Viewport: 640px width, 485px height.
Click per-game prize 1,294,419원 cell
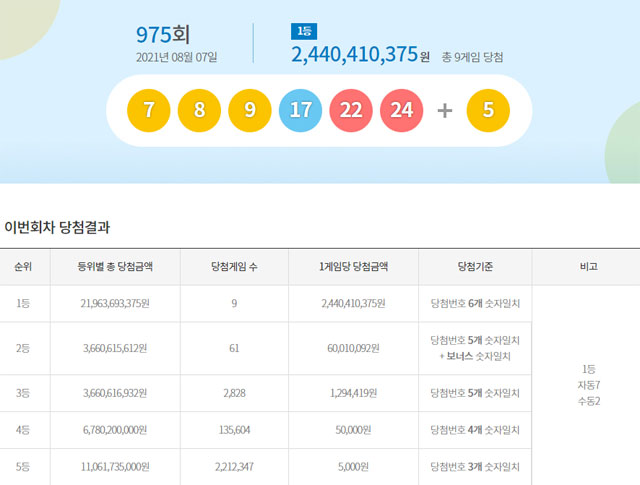(353, 393)
